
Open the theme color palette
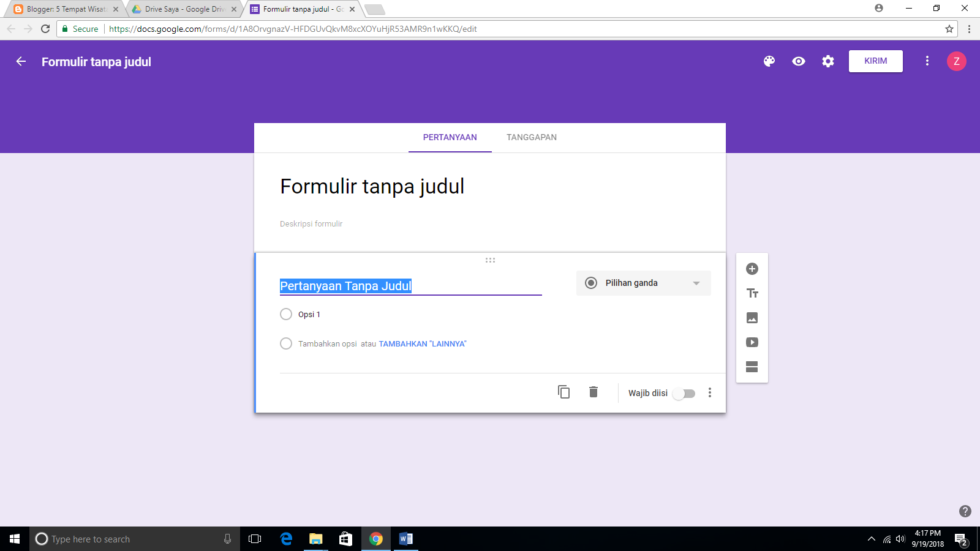point(769,61)
